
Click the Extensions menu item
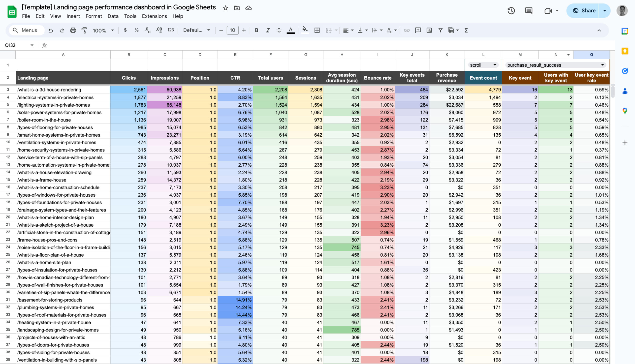(154, 17)
